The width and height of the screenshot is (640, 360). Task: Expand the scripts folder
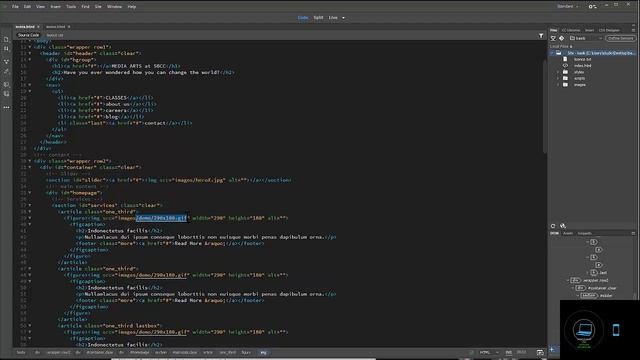pyautogui.click(x=558, y=78)
